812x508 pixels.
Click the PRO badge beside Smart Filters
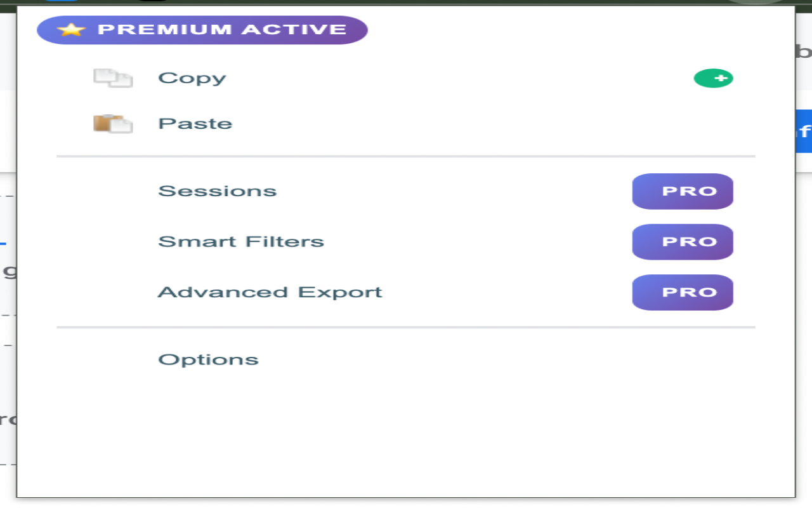point(683,242)
